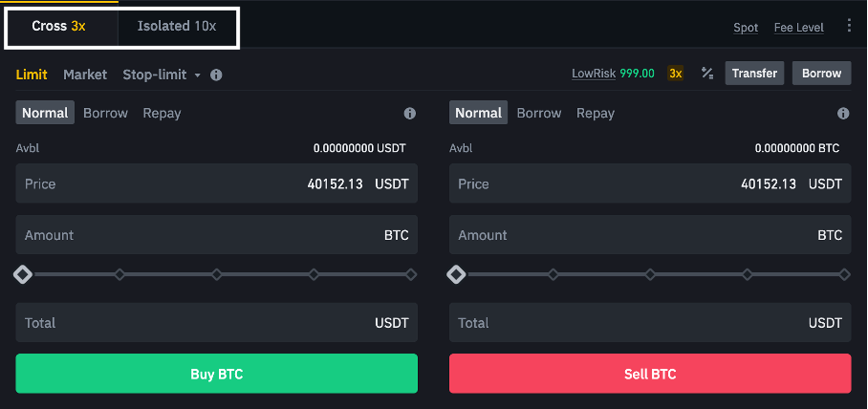Expand the Stop-limit order type dropdown
Screen dimensions: 868x409
[x=162, y=75]
